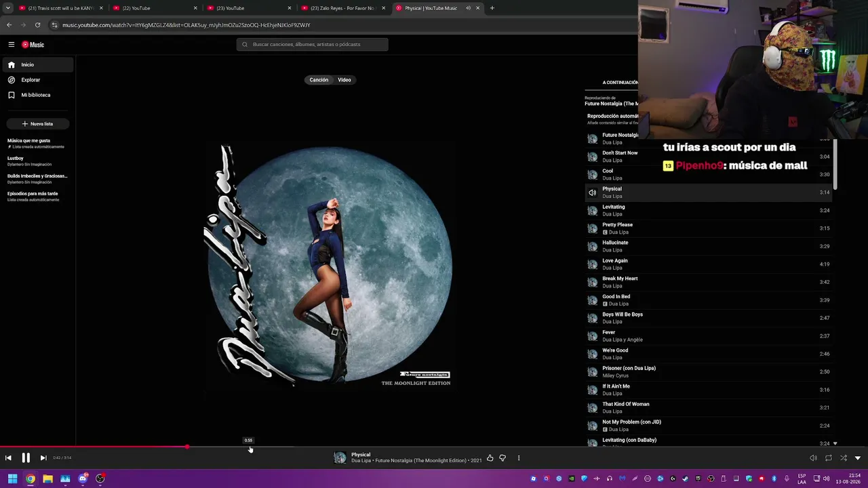Open Explorar in the sidebar
Image resolution: width=868 pixels, height=488 pixels.
point(38,80)
